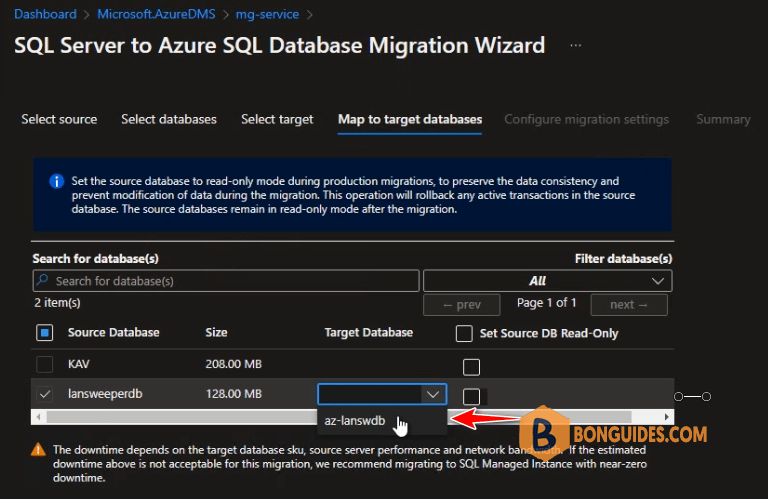The height and width of the screenshot is (499, 768).
Task: Open the ellipsis more options menu
Action: [x=576, y=46]
